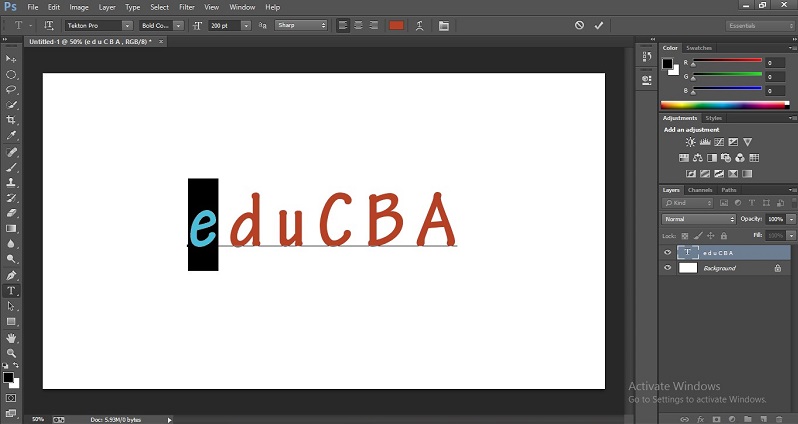The height and width of the screenshot is (424, 798).
Task: Click the text color swatch in options bar
Action: pyautogui.click(x=396, y=25)
